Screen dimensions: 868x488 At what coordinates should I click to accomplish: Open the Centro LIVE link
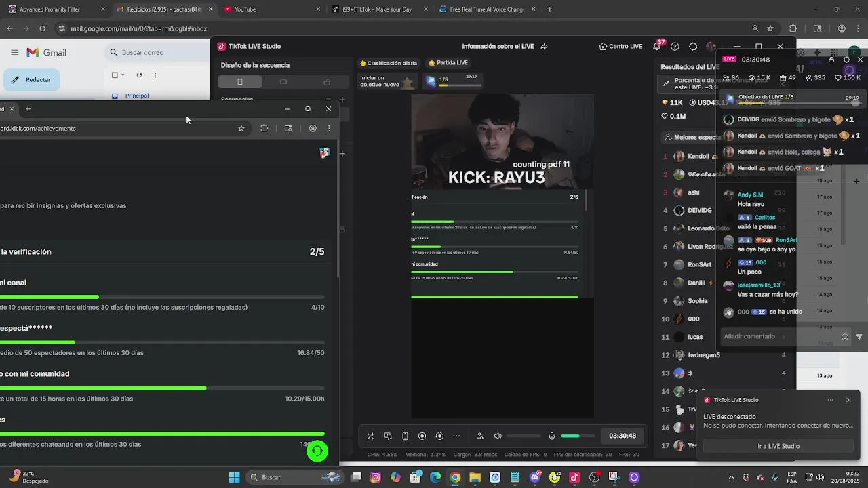click(620, 46)
